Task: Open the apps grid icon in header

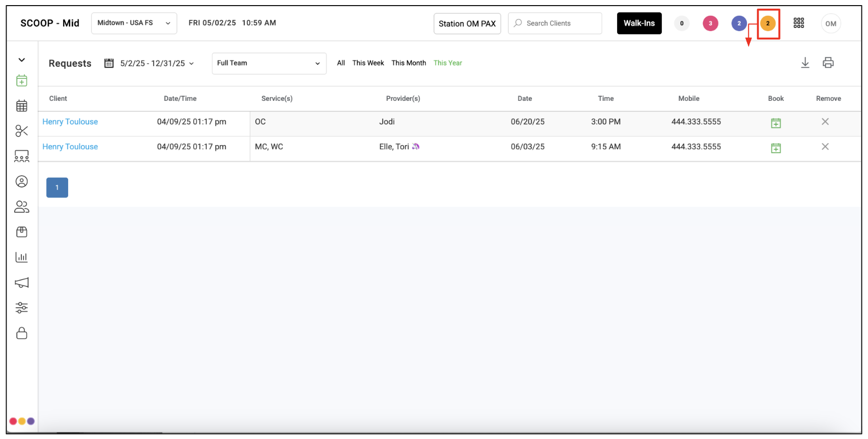Action: tap(799, 23)
